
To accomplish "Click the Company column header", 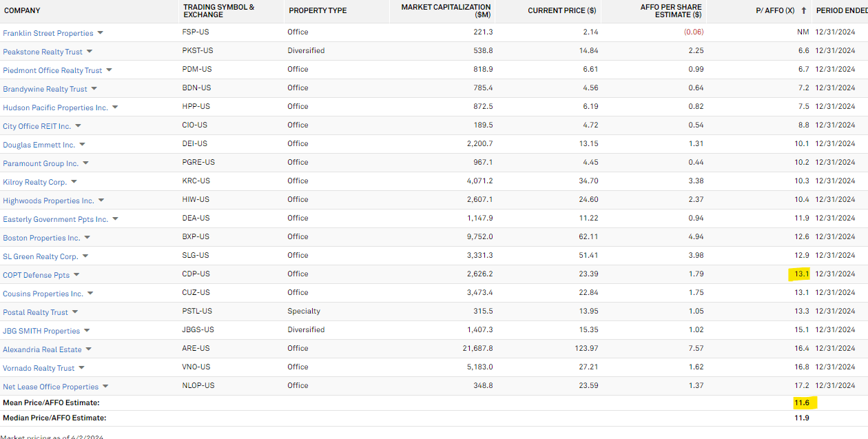I will tap(22, 11).
